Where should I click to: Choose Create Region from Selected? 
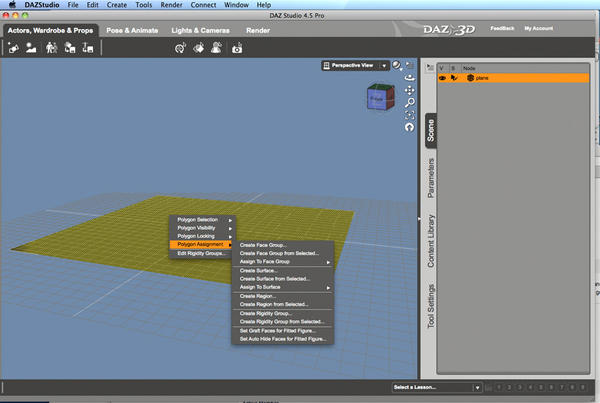pos(283,305)
